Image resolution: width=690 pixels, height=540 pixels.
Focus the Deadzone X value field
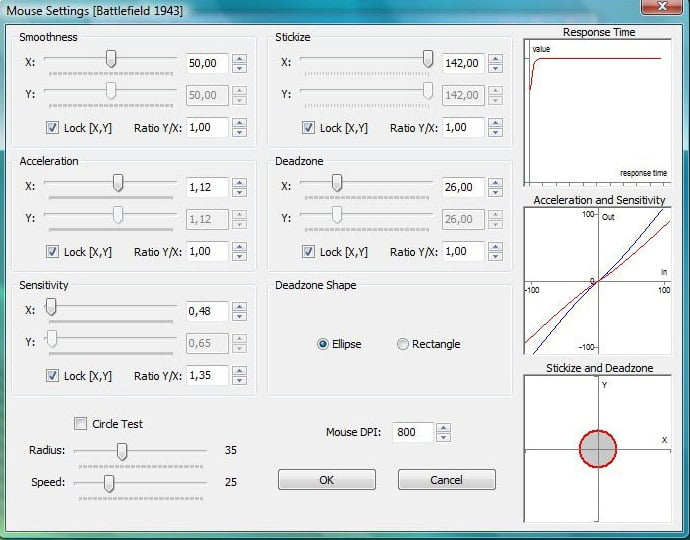pos(463,187)
